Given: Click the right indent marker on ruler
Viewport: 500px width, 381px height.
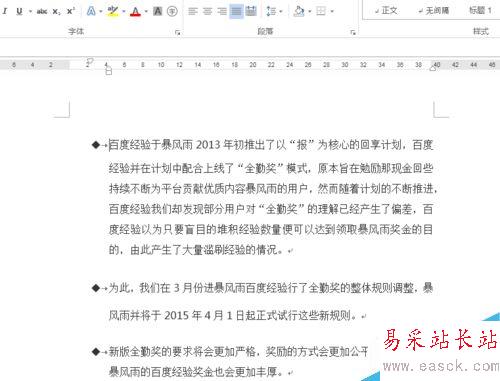Looking at the screenshot, I should (x=433, y=68).
